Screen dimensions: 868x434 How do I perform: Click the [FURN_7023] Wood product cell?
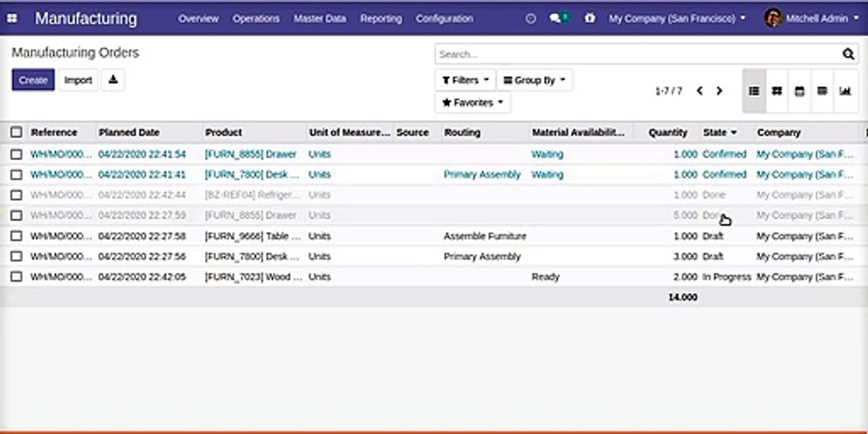(253, 277)
